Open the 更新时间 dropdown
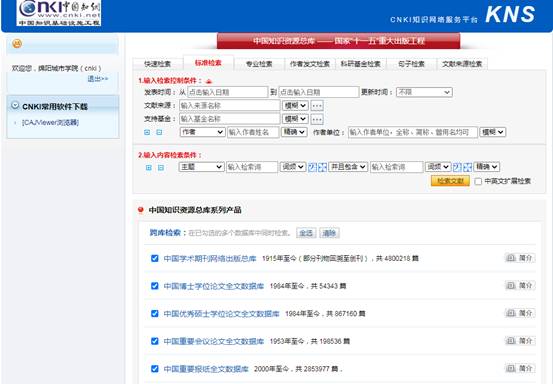The height and width of the screenshot is (384, 553). point(424,92)
